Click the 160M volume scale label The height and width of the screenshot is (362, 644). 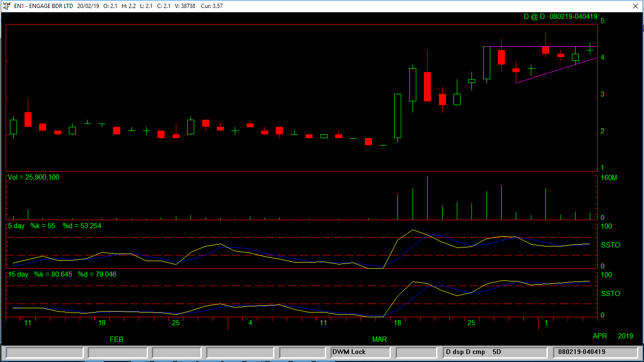(x=609, y=178)
